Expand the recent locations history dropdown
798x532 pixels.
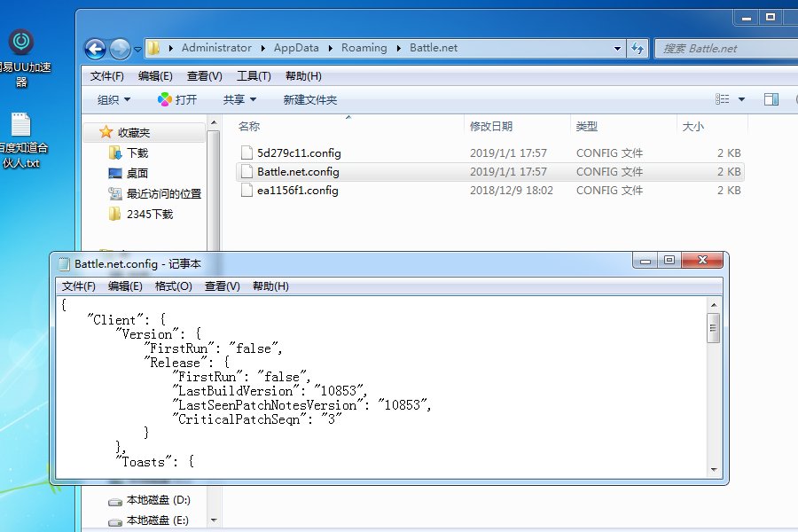(x=137, y=50)
